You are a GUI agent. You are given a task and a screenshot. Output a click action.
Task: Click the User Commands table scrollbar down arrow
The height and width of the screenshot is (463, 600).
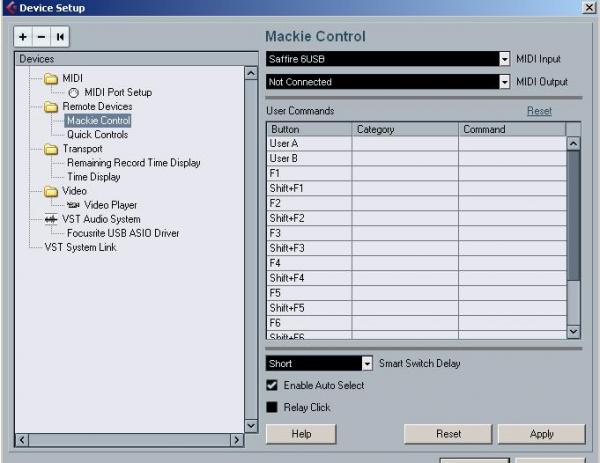point(573,331)
